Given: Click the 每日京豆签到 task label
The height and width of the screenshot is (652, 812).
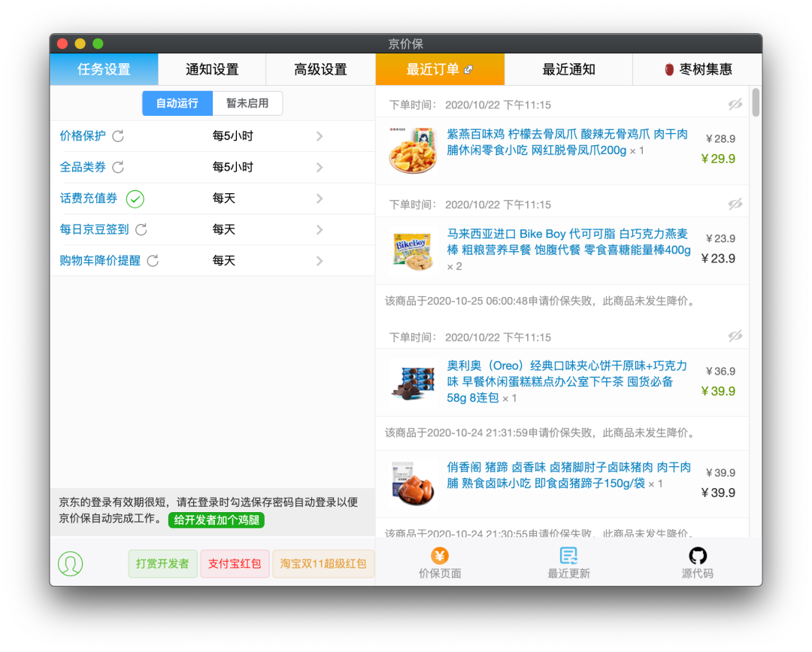Looking at the screenshot, I should pyautogui.click(x=94, y=229).
